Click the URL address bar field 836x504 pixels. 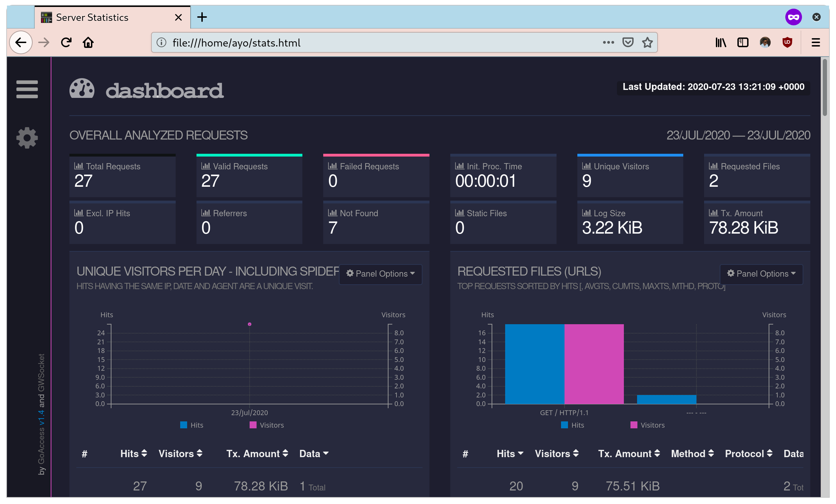pos(382,43)
